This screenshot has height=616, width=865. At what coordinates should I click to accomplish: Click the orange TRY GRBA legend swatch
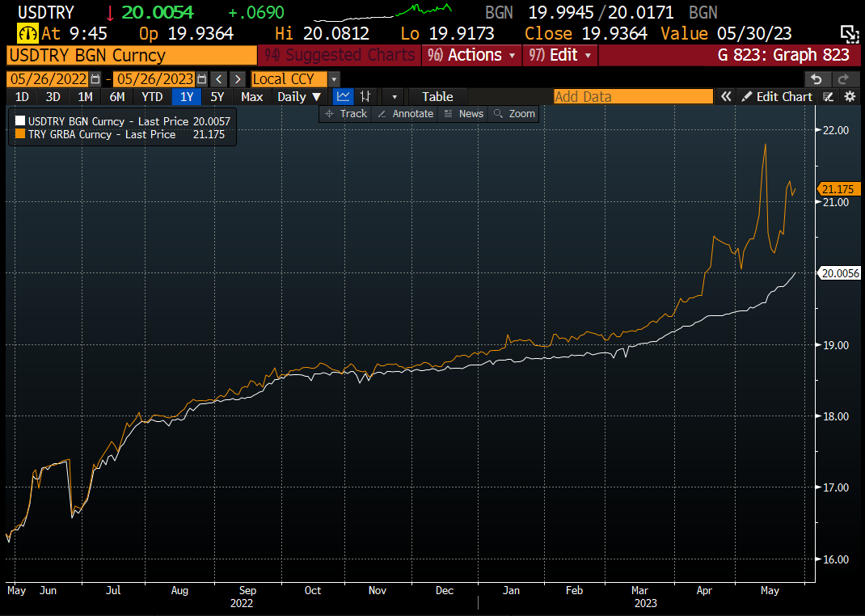[x=20, y=134]
